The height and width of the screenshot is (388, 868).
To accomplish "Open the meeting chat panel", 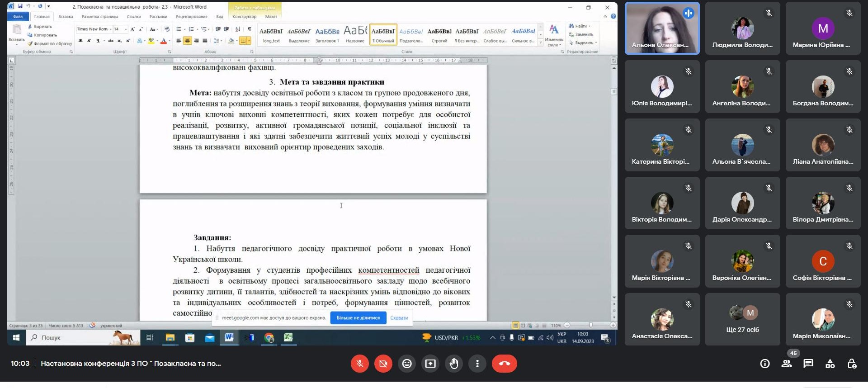I will coord(808,364).
